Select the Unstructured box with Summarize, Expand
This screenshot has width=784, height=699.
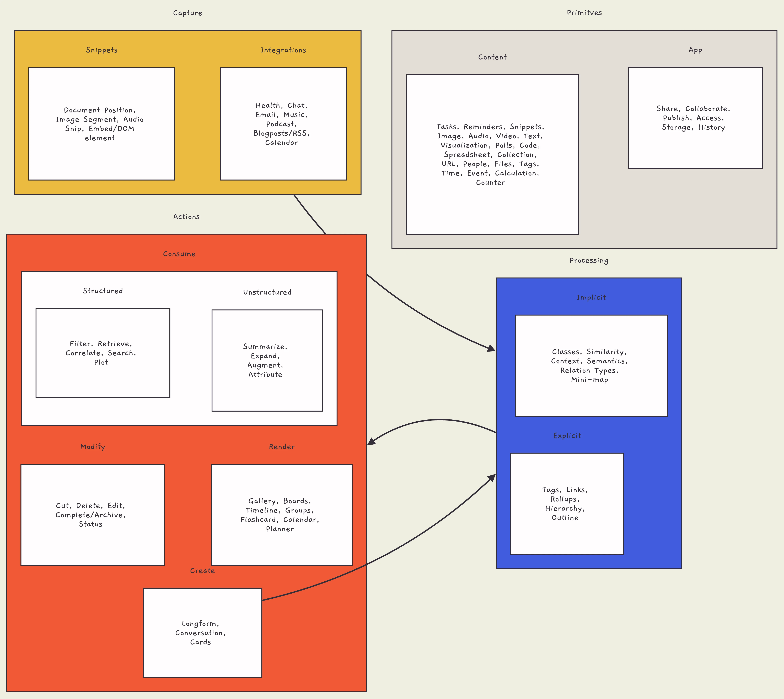tap(267, 360)
